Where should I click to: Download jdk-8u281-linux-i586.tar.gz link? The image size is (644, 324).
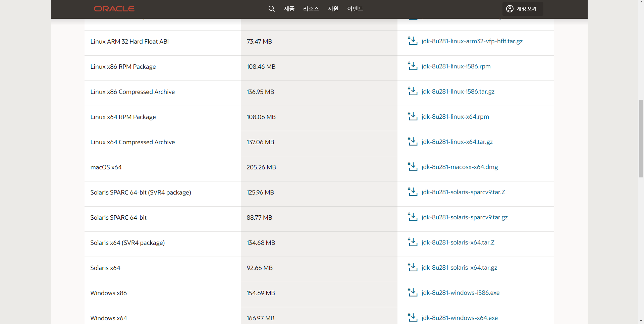(x=458, y=92)
